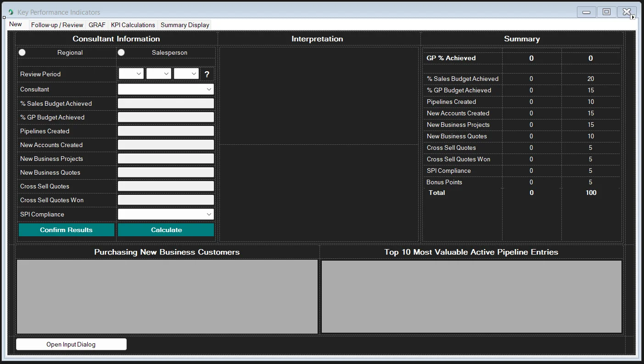Image resolution: width=644 pixels, height=364 pixels.
Task: Click the % Sales Budget Achieved input field
Action: [166, 103]
